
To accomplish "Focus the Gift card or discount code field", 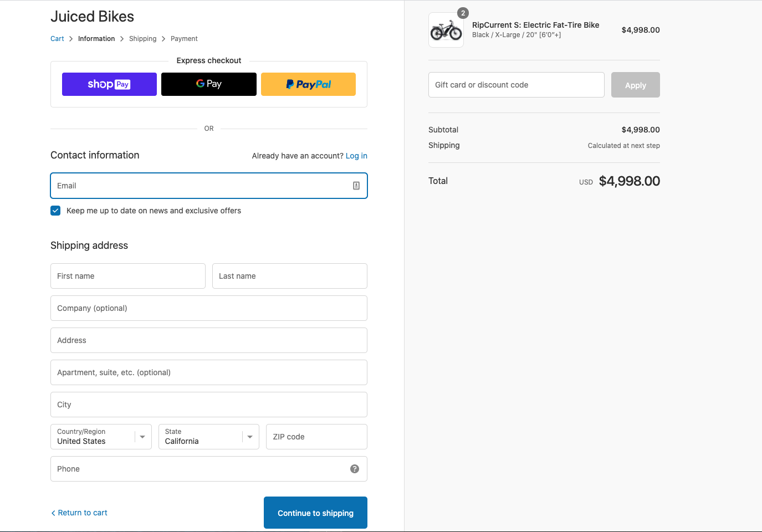I will pos(516,85).
